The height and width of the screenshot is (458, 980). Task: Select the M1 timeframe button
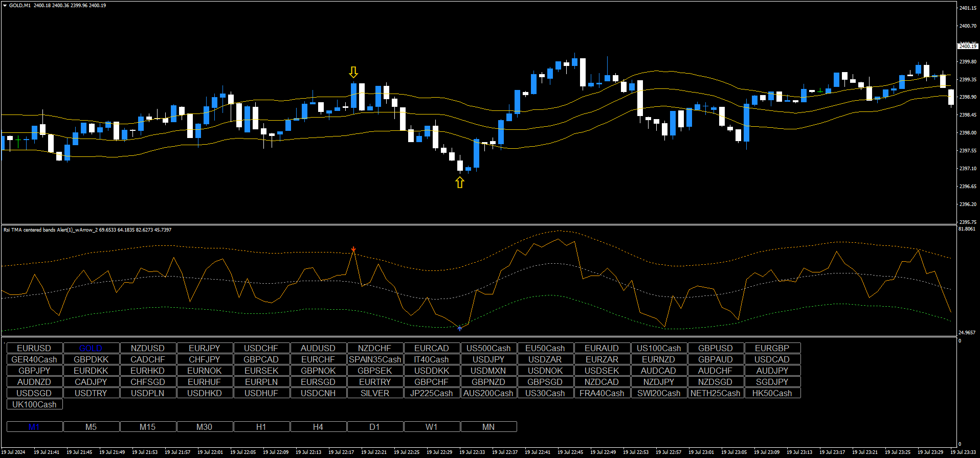click(x=34, y=427)
